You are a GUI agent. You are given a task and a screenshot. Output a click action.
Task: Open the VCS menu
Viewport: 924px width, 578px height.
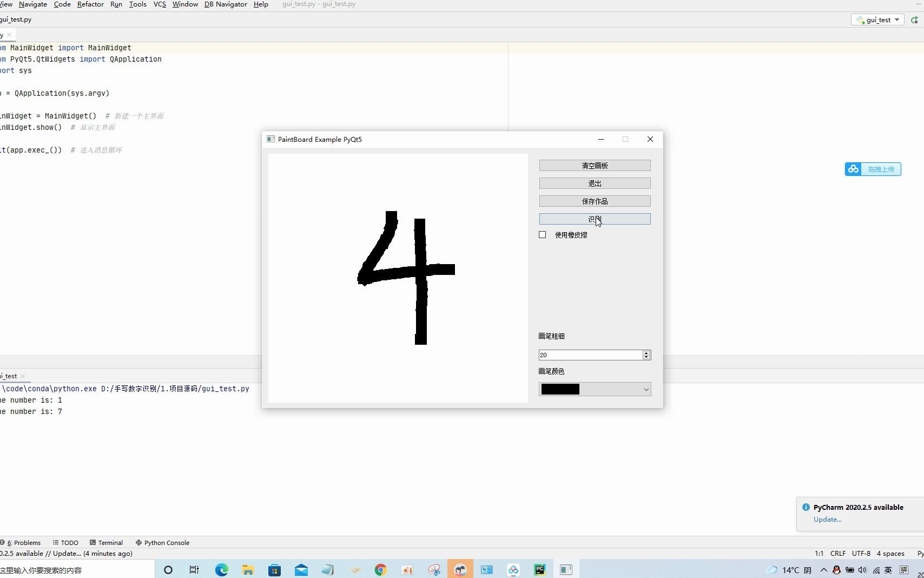pos(160,4)
